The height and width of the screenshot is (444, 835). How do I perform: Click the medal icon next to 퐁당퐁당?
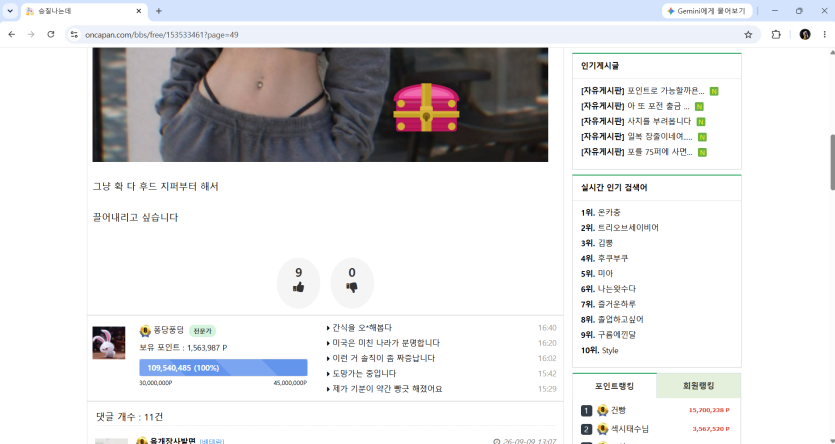(x=145, y=331)
